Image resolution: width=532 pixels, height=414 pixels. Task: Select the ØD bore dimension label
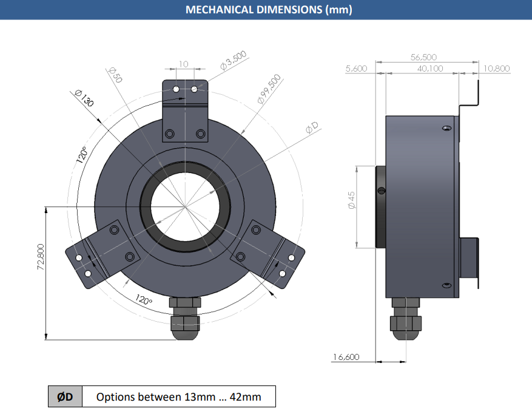(x=312, y=127)
